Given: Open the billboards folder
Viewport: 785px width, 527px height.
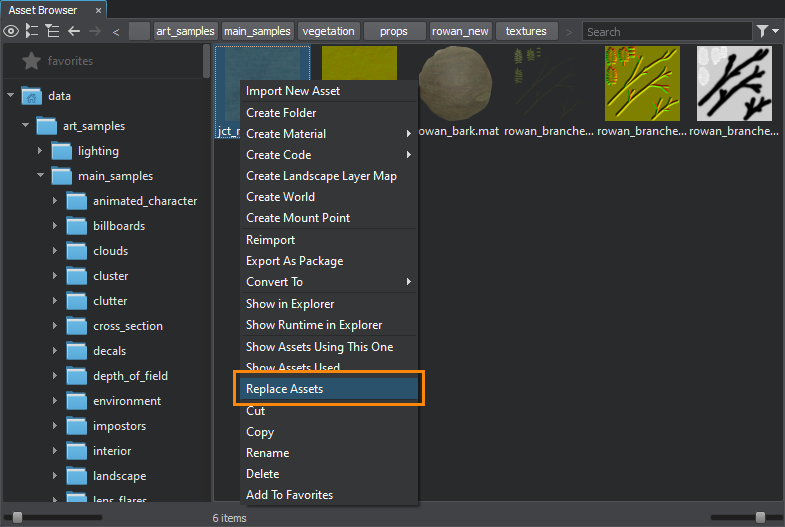Looking at the screenshot, I should point(118,226).
